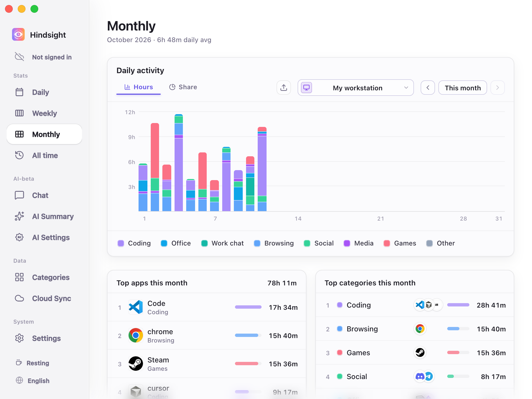Click the English language globe icon

19,380
